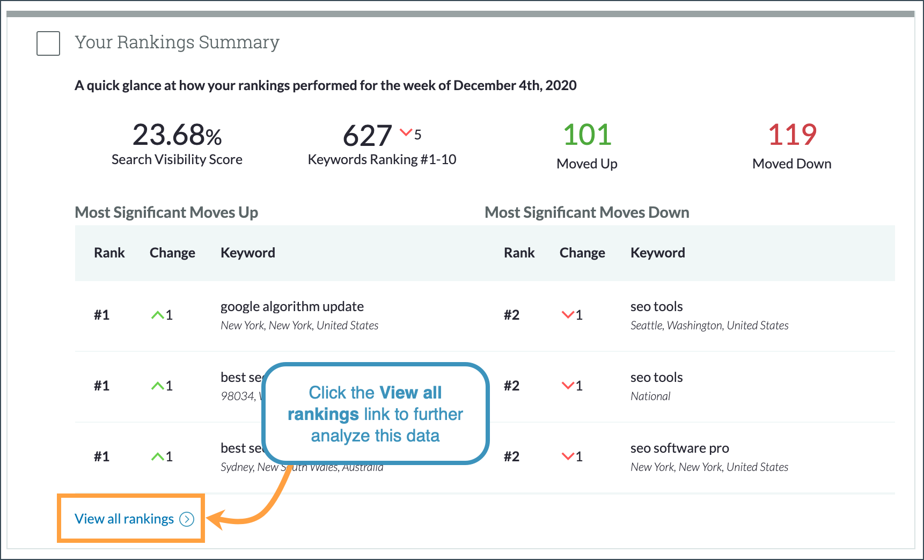This screenshot has height=560, width=924.
Task: Expand the small chevron after Keywords Ranking count
Action: click(406, 132)
